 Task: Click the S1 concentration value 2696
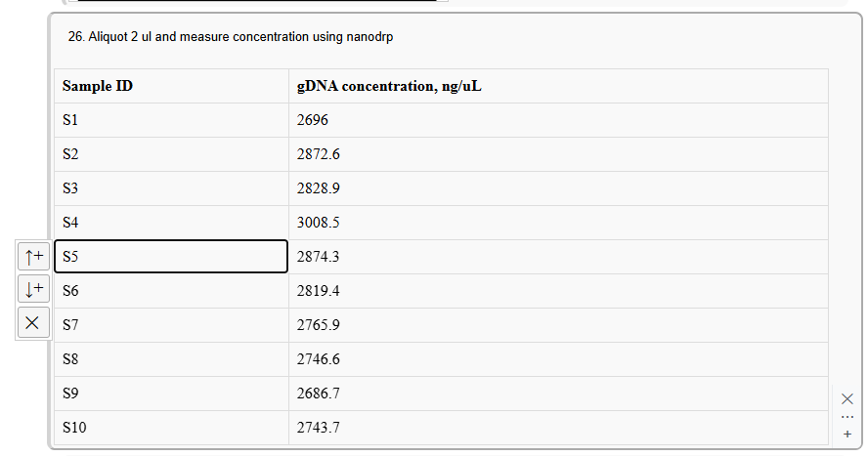557,120
